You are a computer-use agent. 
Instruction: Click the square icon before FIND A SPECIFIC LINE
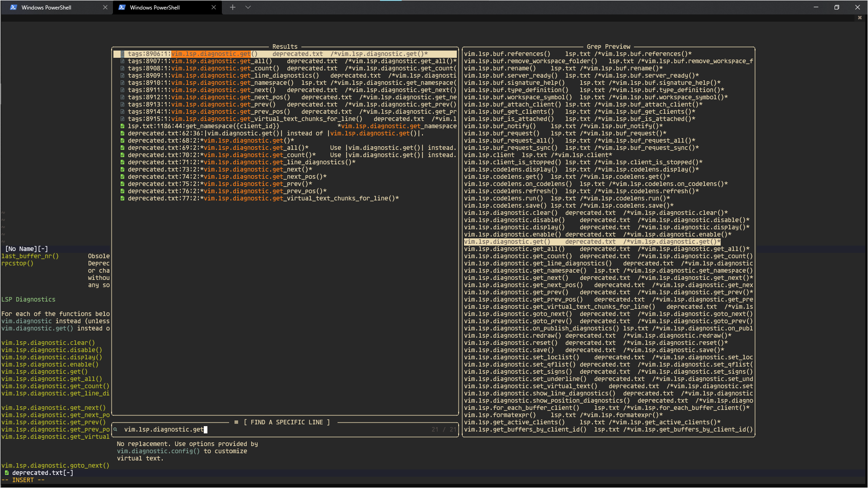[235, 423]
